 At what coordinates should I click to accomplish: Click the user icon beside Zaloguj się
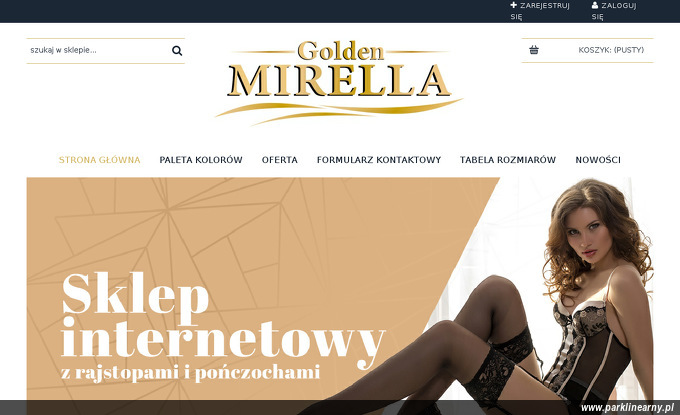(x=595, y=5)
